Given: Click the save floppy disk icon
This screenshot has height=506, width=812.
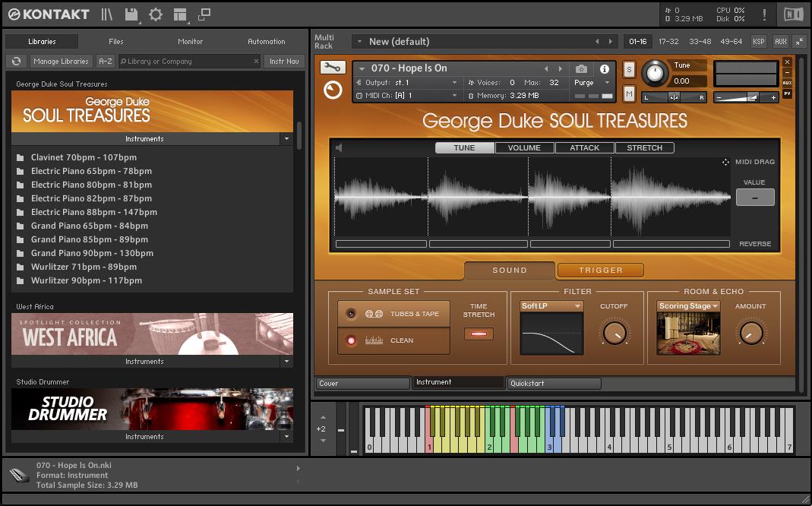Looking at the screenshot, I should click(131, 14).
